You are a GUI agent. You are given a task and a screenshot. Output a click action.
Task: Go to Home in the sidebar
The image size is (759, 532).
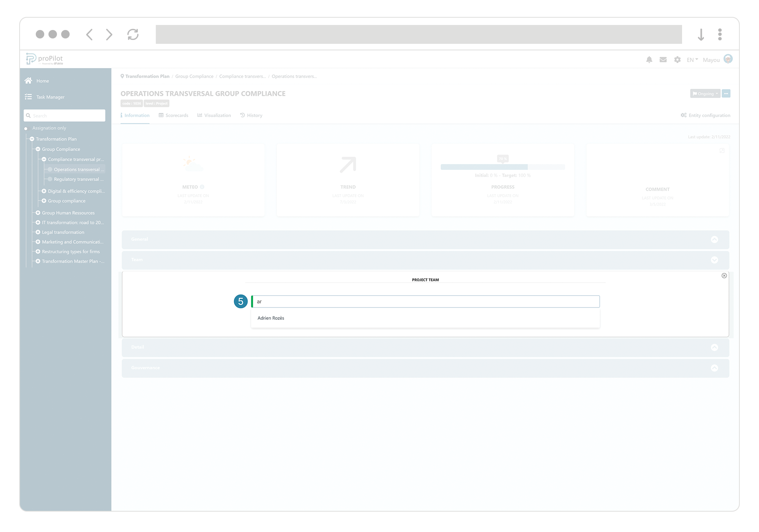pos(42,81)
